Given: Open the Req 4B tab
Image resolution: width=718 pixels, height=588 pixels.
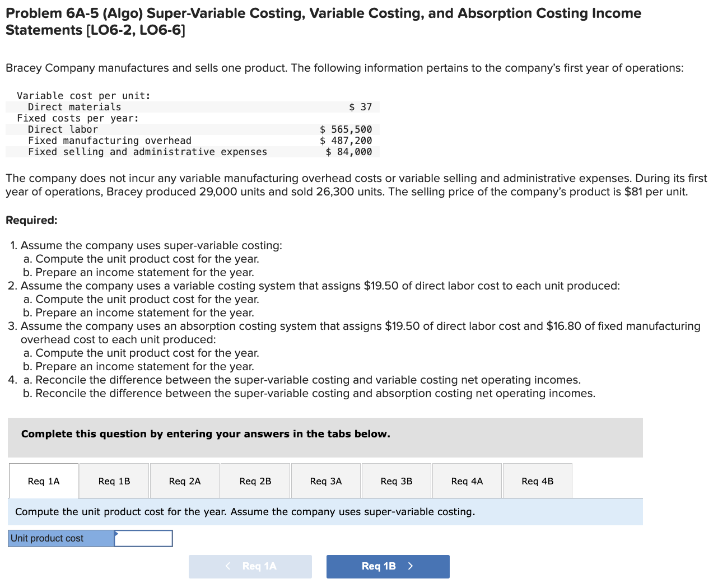Looking at the screenshot, I should pyautogui.click(x=537, y=480).
